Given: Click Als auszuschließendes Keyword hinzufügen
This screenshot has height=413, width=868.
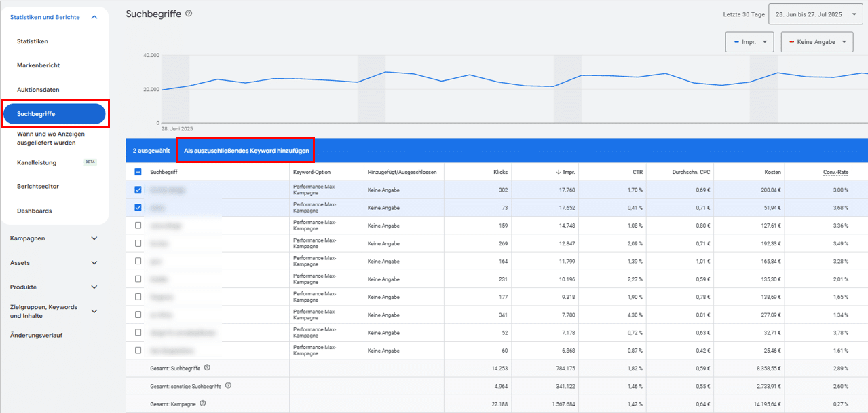Looking at the screenshot, I should (245, 150).
